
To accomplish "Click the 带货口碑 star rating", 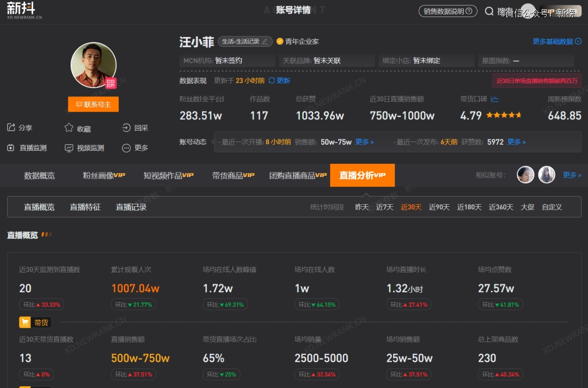I will point(504,115).
